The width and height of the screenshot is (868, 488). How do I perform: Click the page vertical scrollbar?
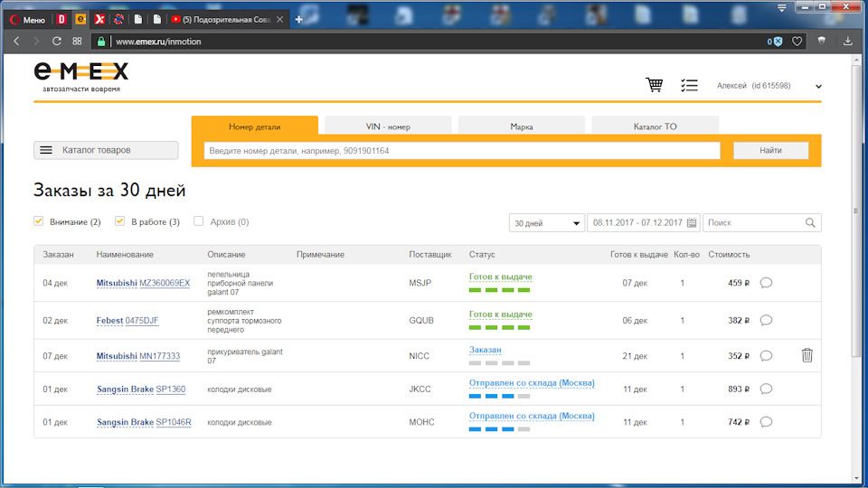tap(856, 211)
